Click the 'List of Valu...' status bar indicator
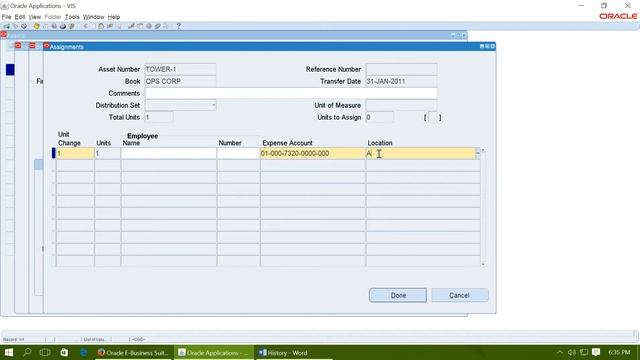Image resolution: width=640 pixels, height=360 pixels. [95, 339]
